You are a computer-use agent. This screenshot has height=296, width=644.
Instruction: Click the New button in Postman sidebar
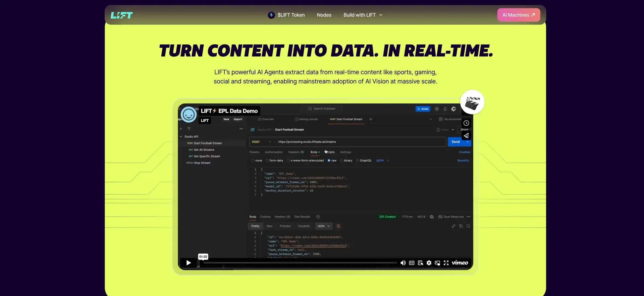226,119
